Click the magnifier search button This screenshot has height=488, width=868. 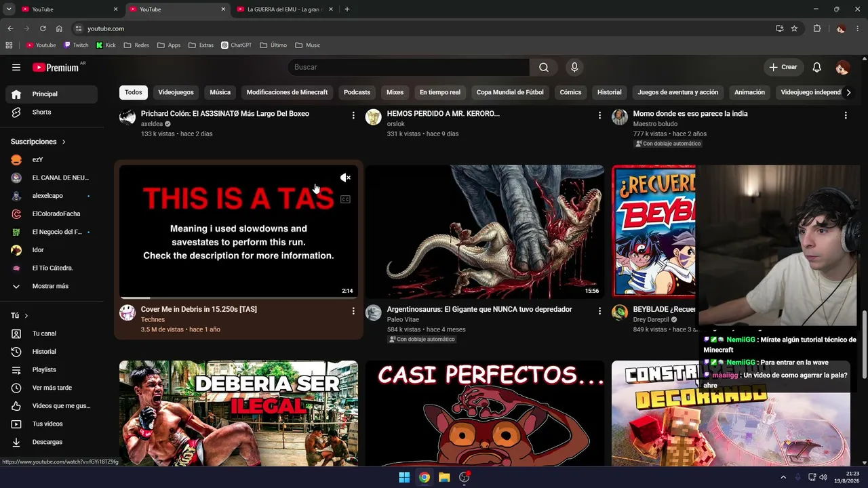coord(544,67)
